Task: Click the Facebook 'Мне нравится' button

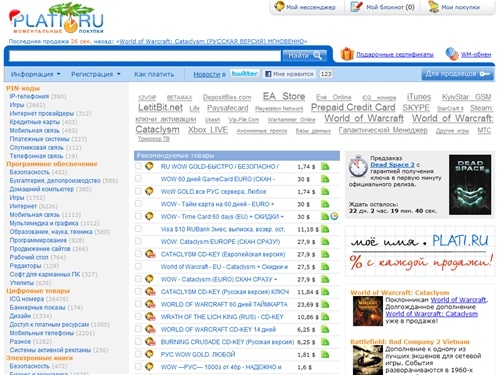Action: click(289, 74)
